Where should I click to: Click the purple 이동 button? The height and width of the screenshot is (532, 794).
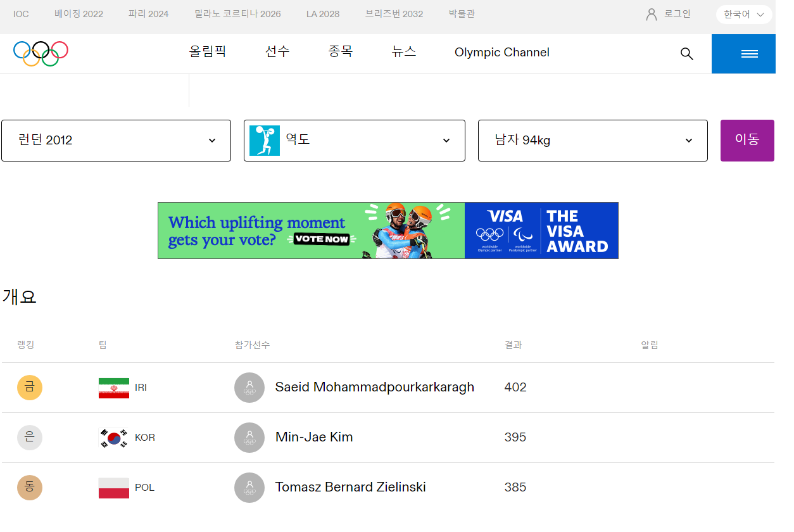tap(747, 141)
